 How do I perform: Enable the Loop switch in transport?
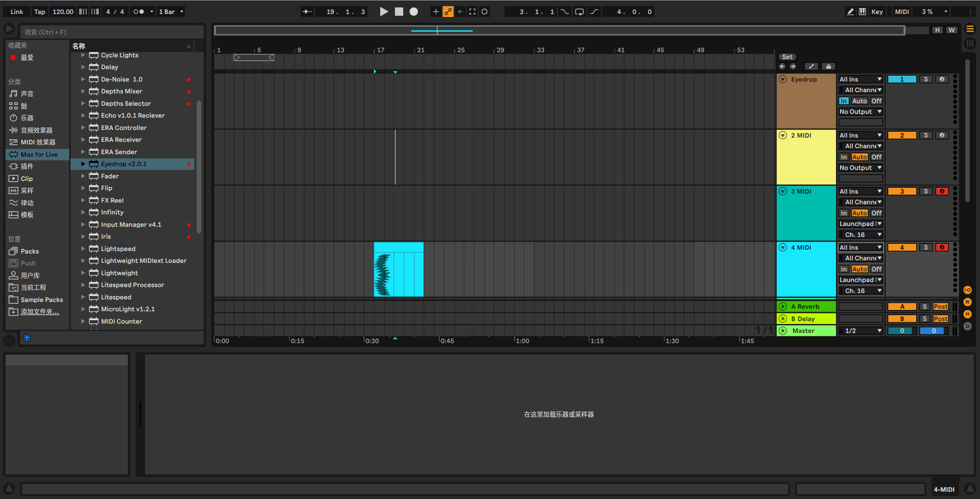[579, 11]
